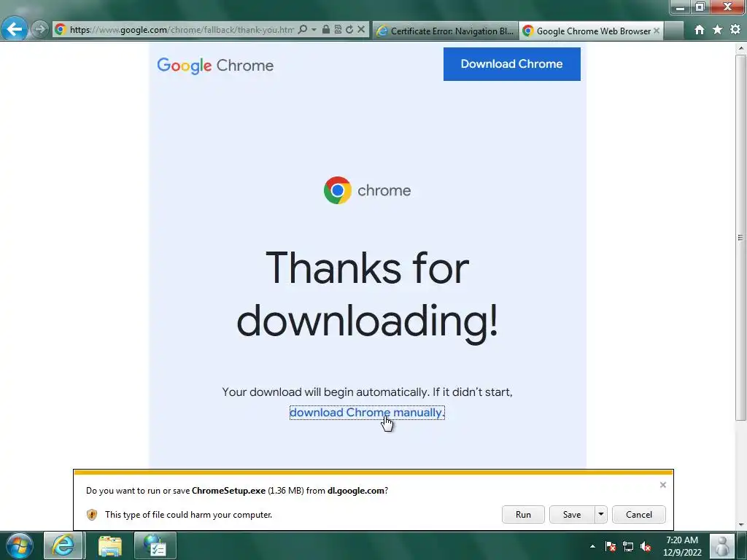The width and height of the screenshot is (747, 560).
Task: Click the scrollbar up arrow
Action: [x=741, y=48]
